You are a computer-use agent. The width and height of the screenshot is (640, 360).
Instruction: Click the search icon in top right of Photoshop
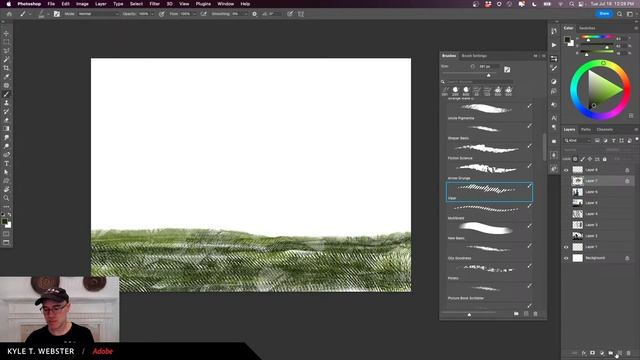[x=619, y=14]
